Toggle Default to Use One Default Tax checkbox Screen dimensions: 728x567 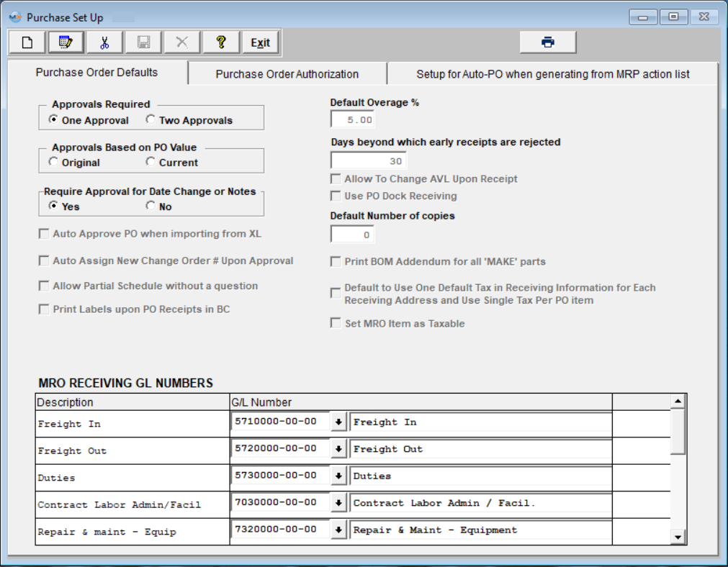coord(336,294)
